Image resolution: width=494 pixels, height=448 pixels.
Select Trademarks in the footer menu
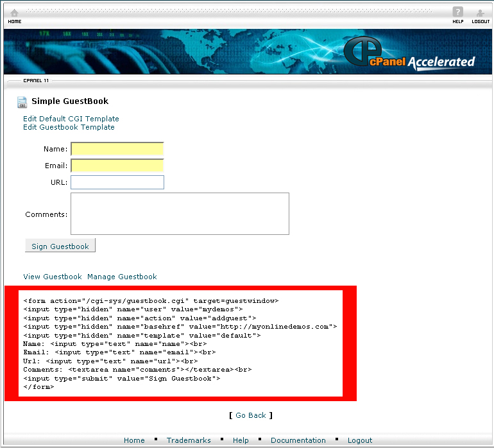click(x=189, y=440)
